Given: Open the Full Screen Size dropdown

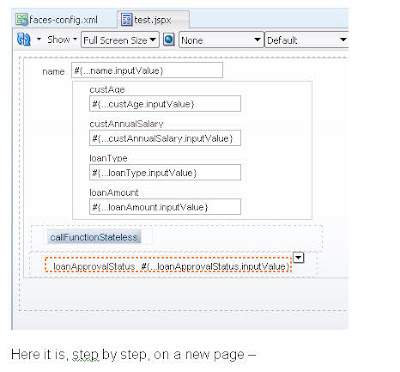Looking at the screenshot, I should coord(120,40).
